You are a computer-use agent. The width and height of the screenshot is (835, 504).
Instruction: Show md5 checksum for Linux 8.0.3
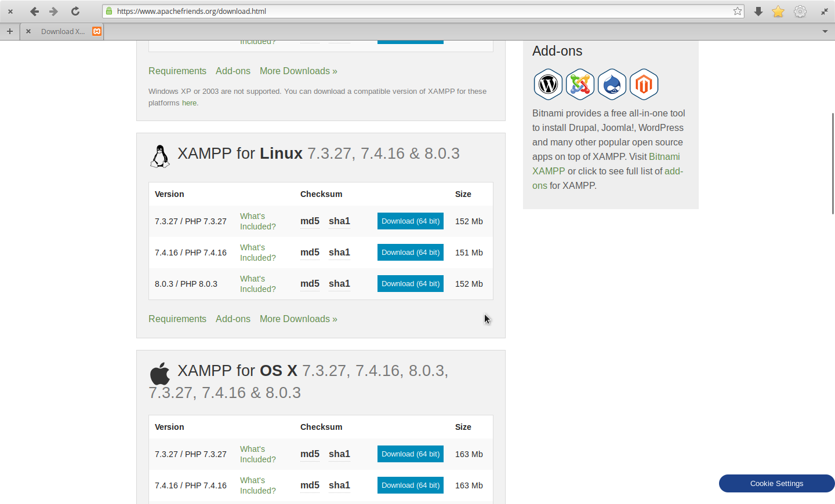(x=310, y=284)
